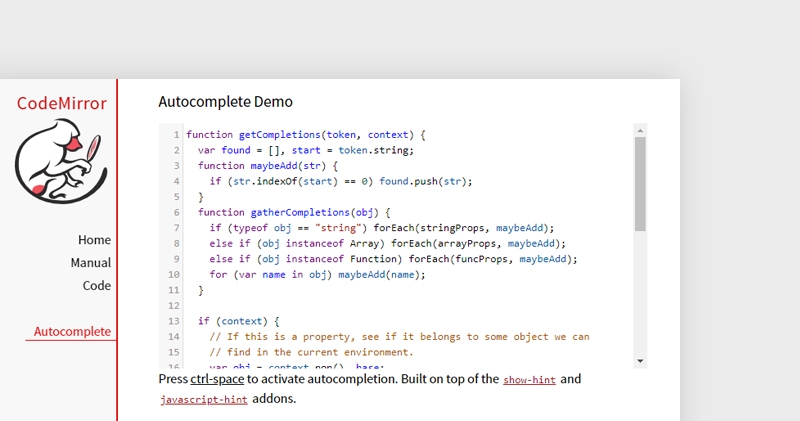Click 'token.string' on line 2

click(374, 150)
